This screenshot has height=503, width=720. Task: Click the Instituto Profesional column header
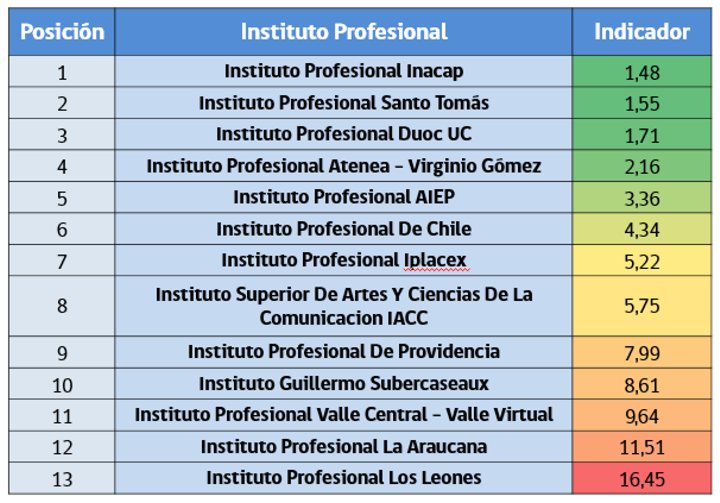point(343,32)
